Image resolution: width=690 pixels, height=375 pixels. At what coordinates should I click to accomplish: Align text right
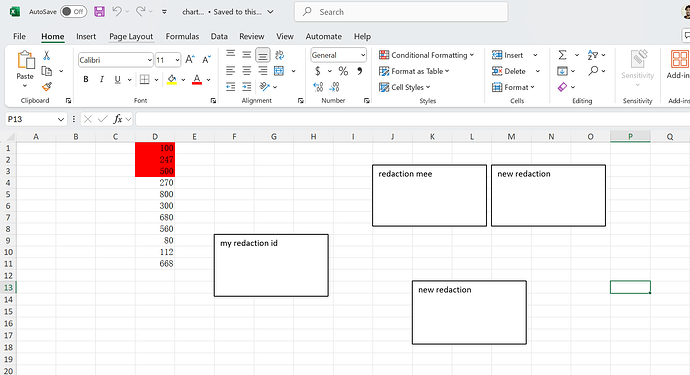263,70
